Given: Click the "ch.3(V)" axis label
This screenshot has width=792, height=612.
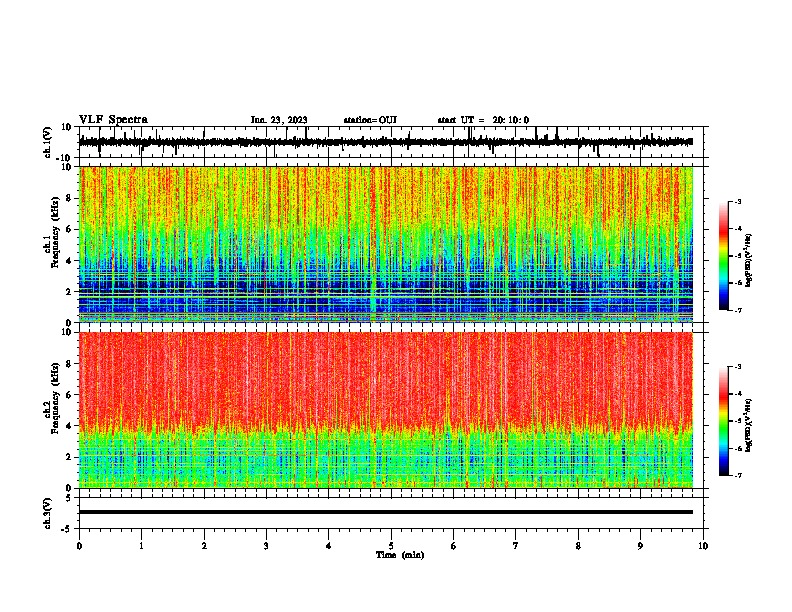Looking at the screenshot, I should tap(48, 513).
